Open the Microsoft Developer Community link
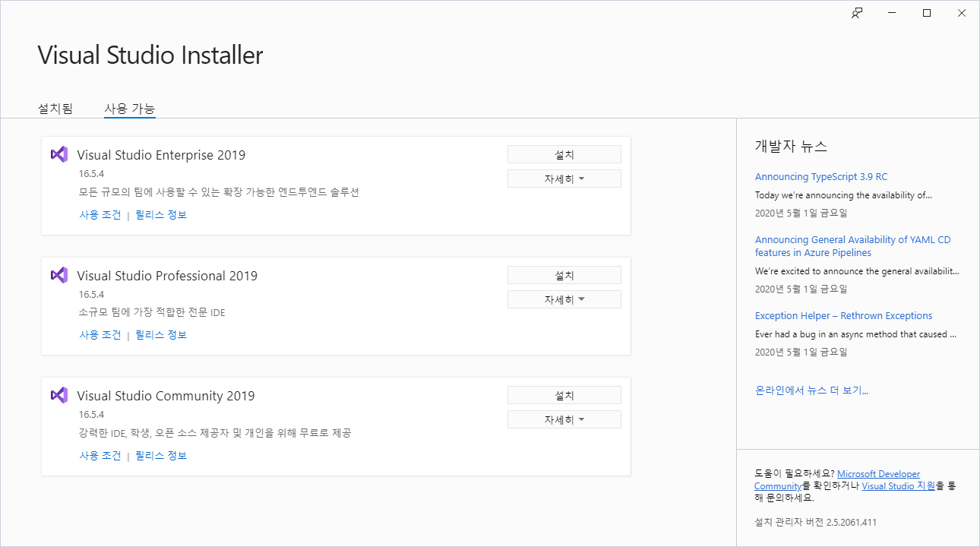This screenshot has height=547, width=980. click(x=878, y=474)
